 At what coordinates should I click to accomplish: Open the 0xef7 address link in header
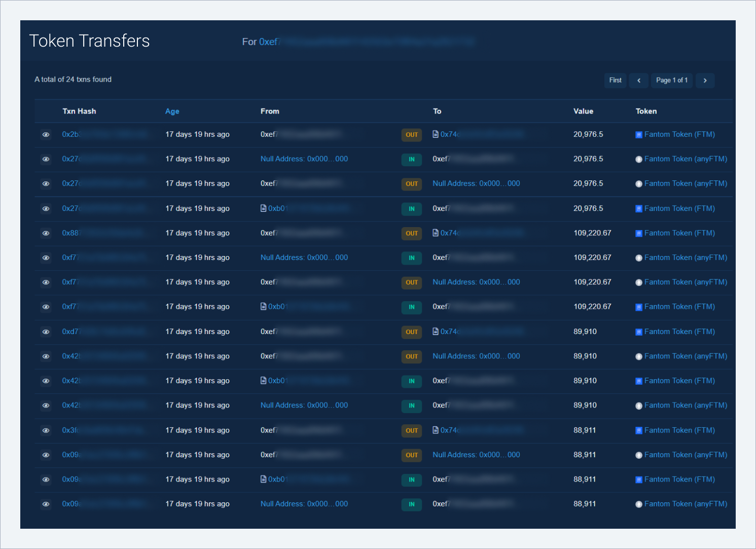pyautogui.click(x=367, y=42)
